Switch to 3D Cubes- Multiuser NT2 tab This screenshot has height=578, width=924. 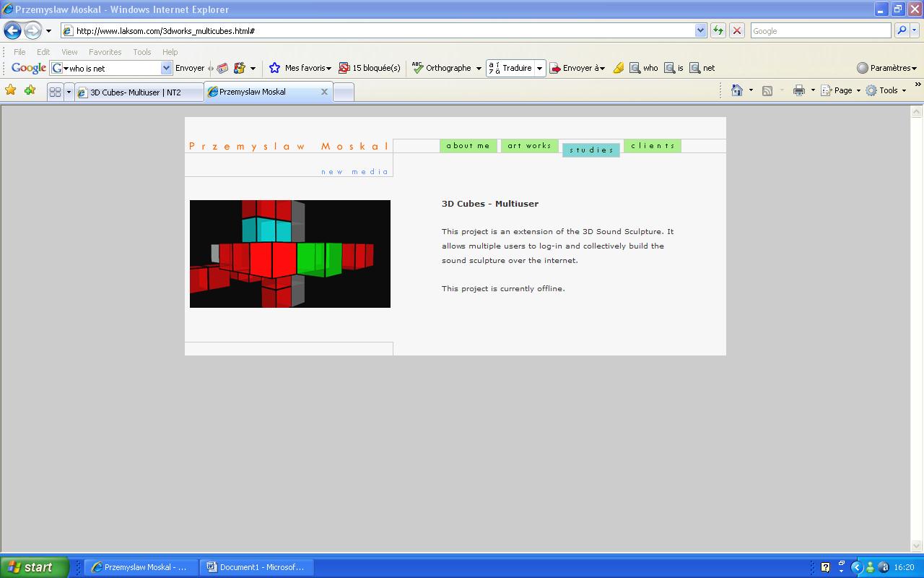coord(139,92)
